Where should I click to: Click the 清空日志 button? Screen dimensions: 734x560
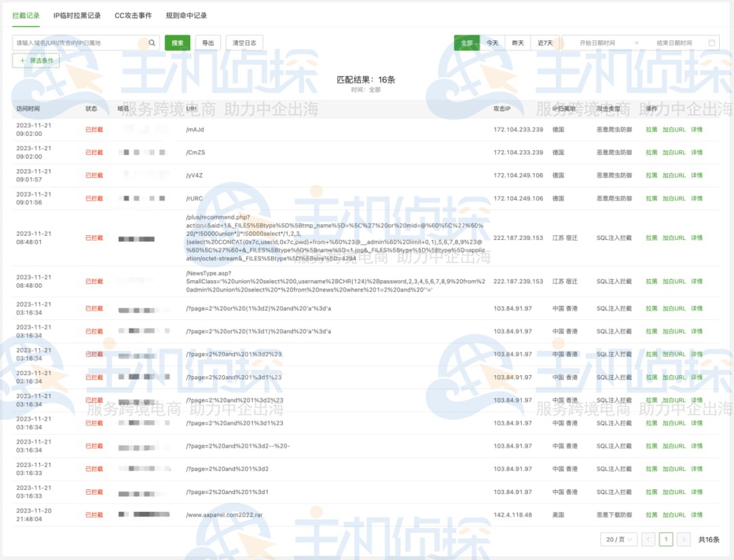click(244, 43)
